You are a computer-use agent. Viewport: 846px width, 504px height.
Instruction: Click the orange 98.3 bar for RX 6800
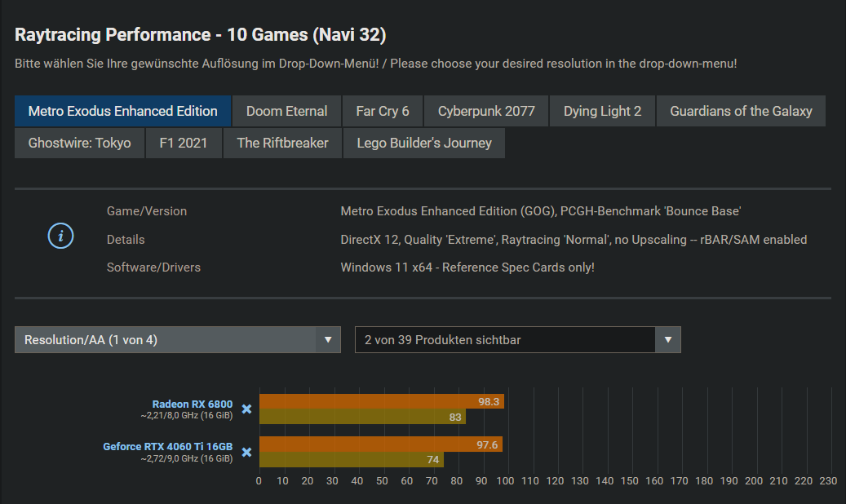click(x=382, y=401)
